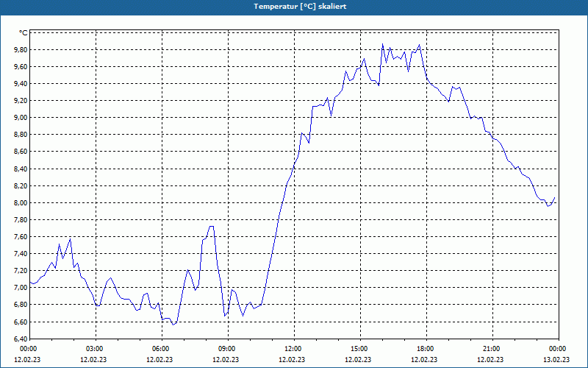
Task: Click the 12.02.23 date under 12:00
Action: pos(292,359)
